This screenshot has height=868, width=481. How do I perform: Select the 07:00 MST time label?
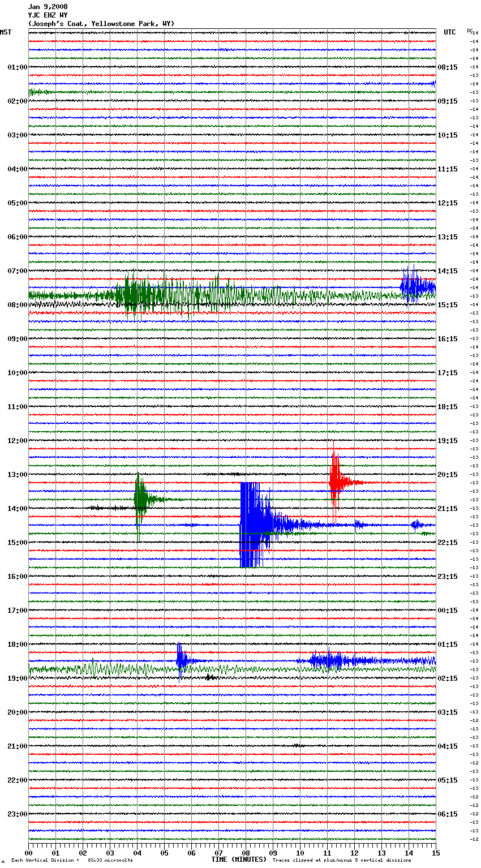18,271
